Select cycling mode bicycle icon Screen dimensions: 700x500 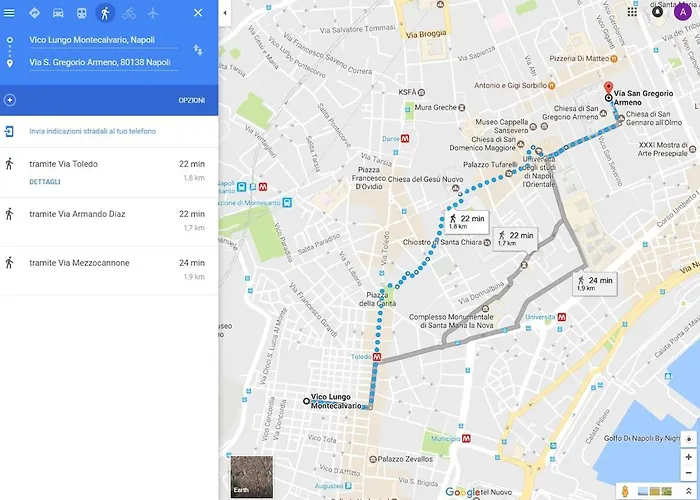click(129, 13)
